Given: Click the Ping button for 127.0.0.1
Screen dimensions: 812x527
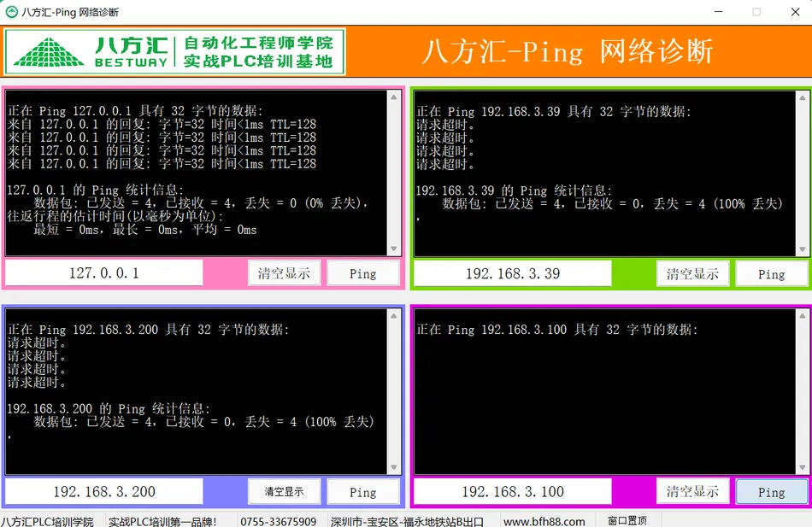Looking at the screenshot, I should [x=363, y=273].
